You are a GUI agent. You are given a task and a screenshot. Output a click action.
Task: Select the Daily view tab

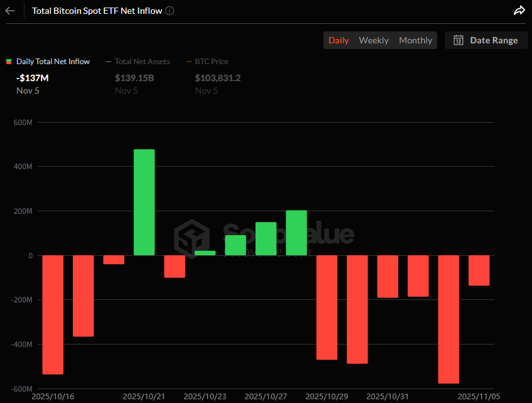point(339,40)
